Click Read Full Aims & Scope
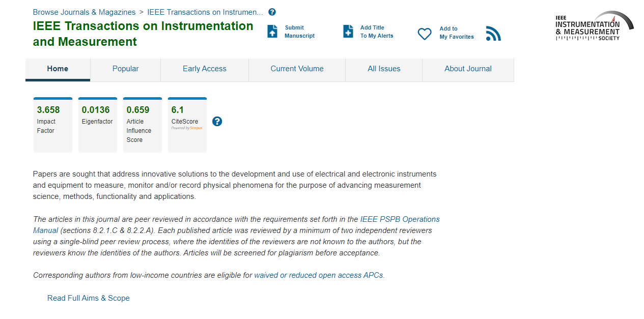 point(89,298)
